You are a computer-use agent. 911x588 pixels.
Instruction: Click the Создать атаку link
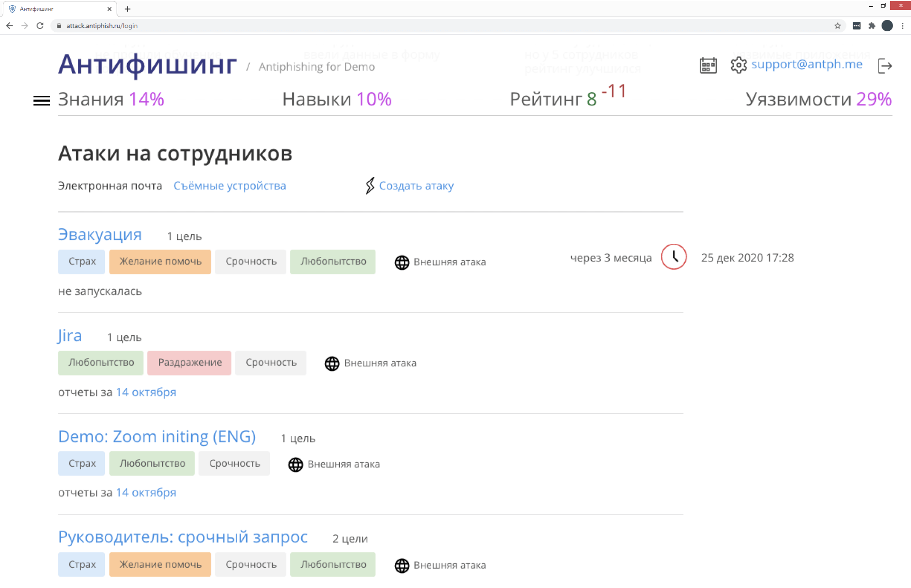click(416, 186)
